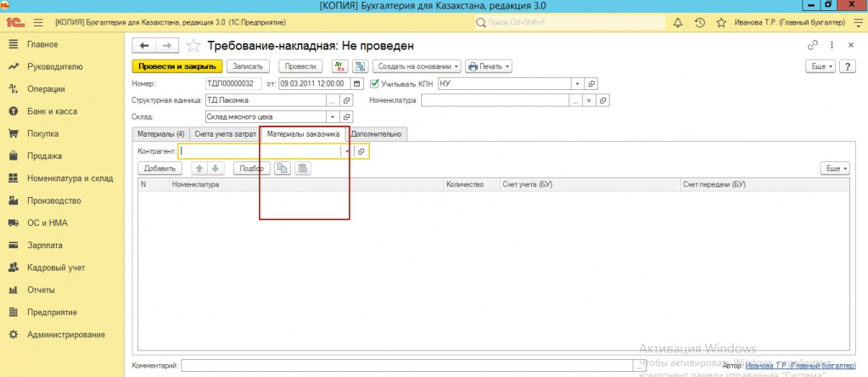This screenshot has width=868, height=377.
Task: Add document to favorites star
Action: (193, 45)
